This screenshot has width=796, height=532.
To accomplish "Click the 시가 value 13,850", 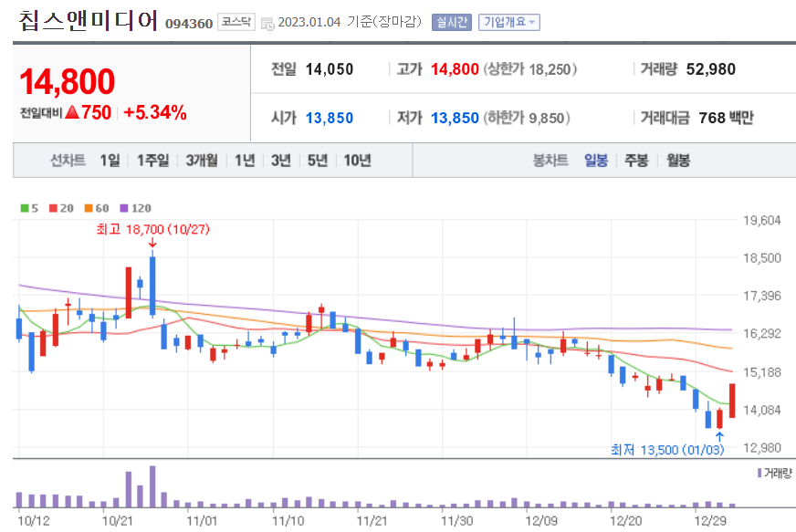I will [329, 119].
